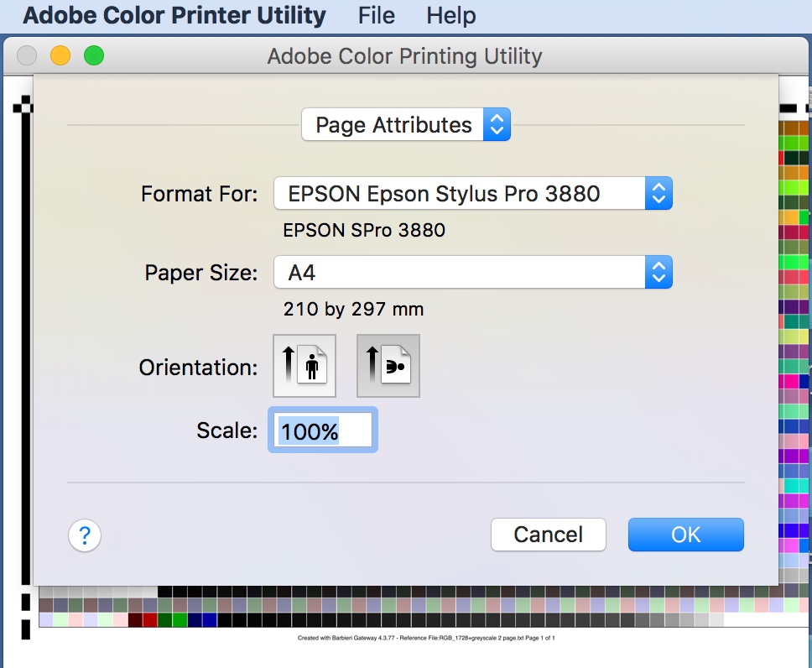
Task: Click the 'Created with Barbieri Gateway' footer text
Action: pos(426,638)
